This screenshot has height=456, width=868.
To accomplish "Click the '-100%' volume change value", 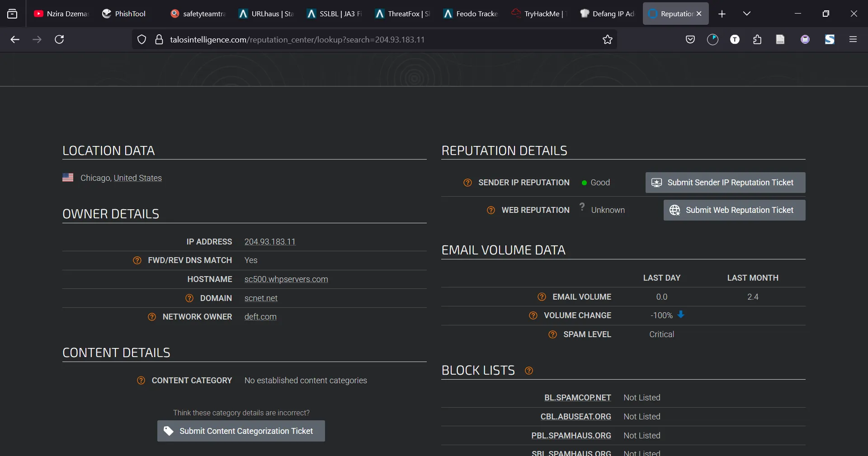I will [x=661, y=315].
